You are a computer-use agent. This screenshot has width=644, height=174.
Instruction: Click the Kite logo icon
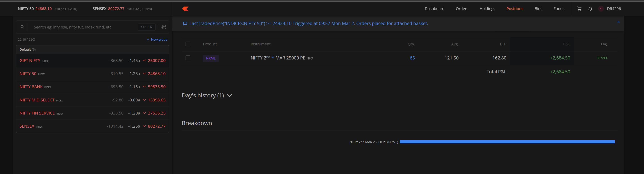tap(185, 9)
